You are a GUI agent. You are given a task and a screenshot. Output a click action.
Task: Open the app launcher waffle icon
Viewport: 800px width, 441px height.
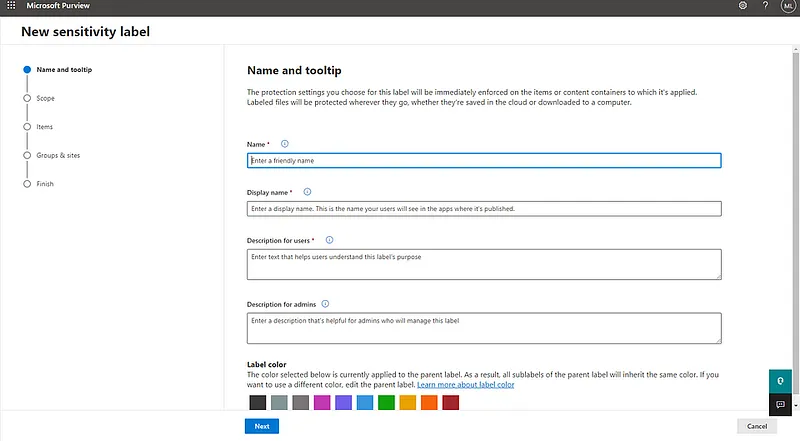coord(11,6)
